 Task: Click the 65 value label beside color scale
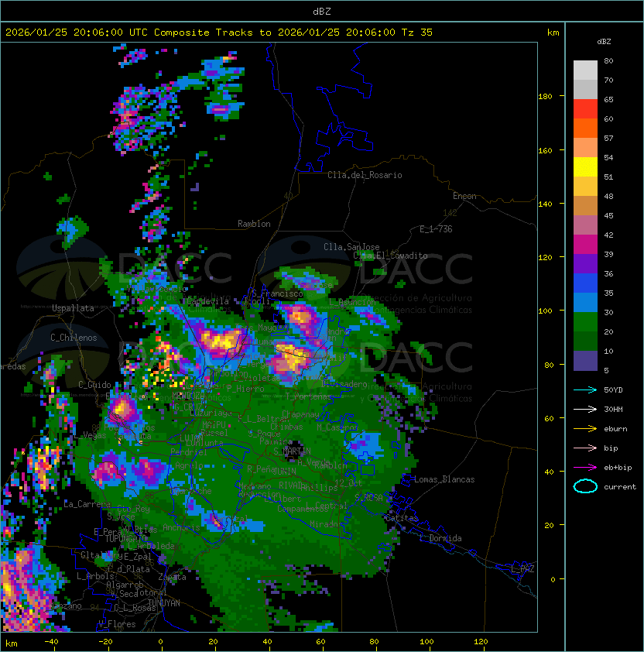pos(608,99)
